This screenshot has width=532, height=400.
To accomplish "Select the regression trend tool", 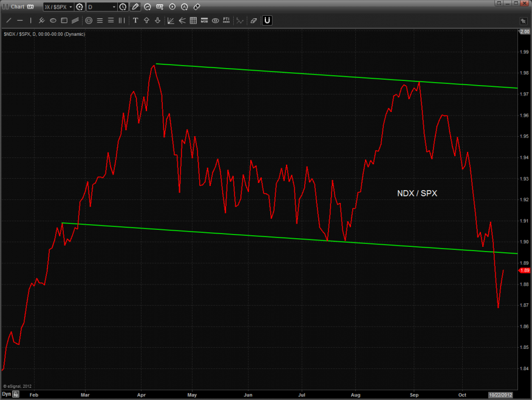I will pyautogui.click(x=240, y=21).
